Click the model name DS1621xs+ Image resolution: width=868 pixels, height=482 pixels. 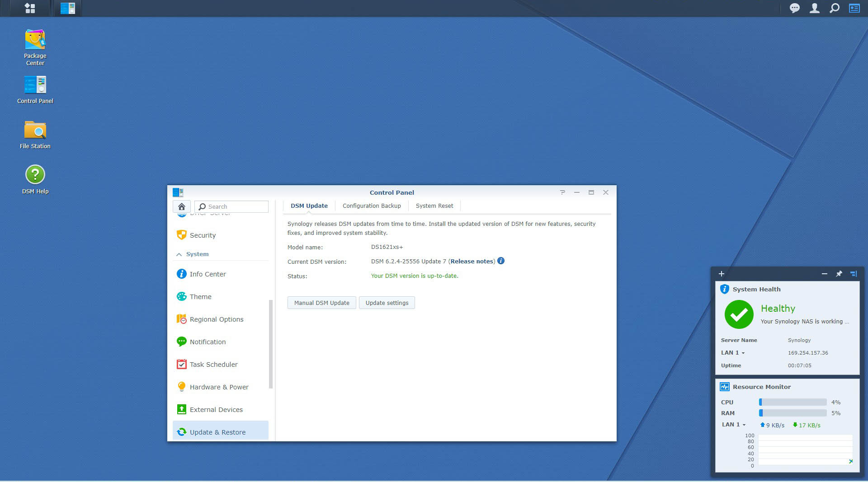coord(387,247)
